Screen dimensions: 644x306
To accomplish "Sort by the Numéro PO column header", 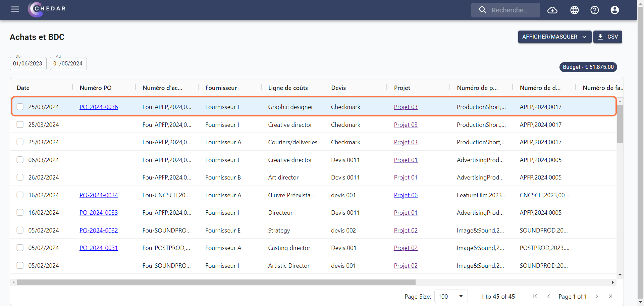I will (x=96, y=88).
